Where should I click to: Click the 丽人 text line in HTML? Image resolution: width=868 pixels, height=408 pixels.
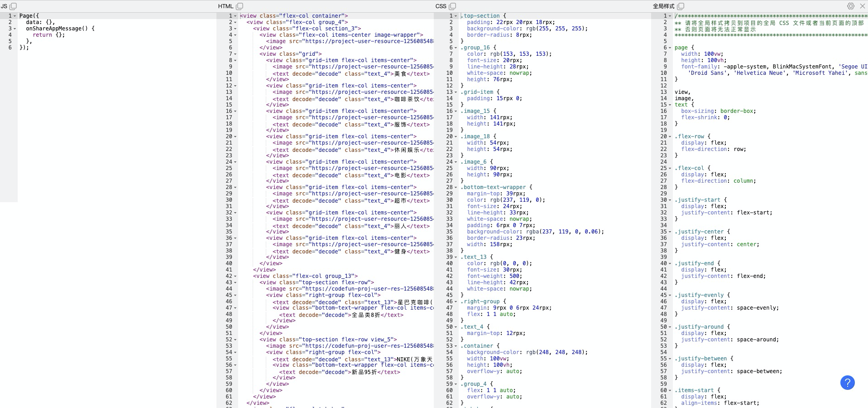point(351,226)
